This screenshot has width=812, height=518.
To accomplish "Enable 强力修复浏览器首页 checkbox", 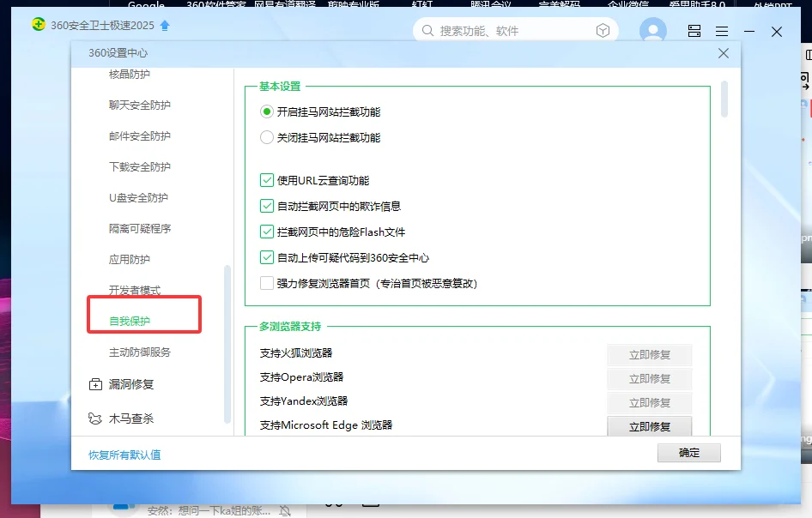I will tap(267, 283).
